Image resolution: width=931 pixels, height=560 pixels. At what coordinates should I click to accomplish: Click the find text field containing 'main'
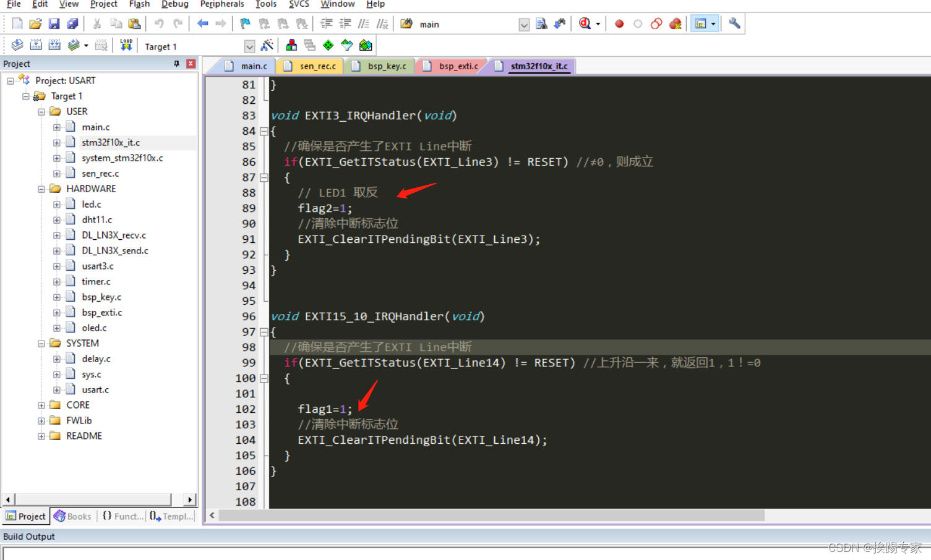(x=468, y=25)
